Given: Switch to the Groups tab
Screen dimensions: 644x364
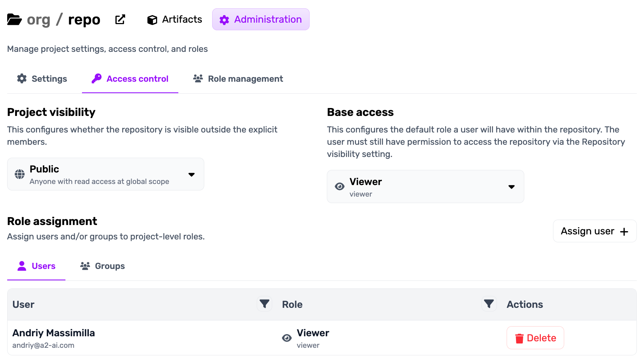Looking at the screenshot, I should (x=102, y=266).
